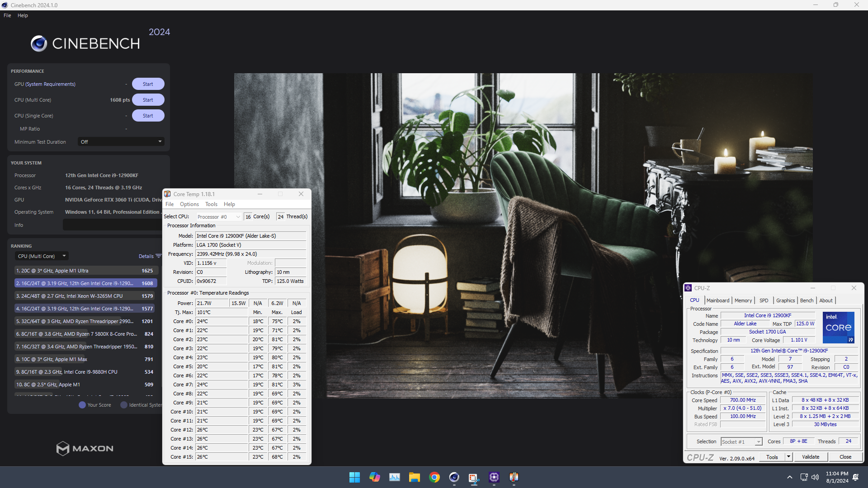Switch to CPU-Z SPD tab
Screen dimensions: 868x488
[764, 300]
